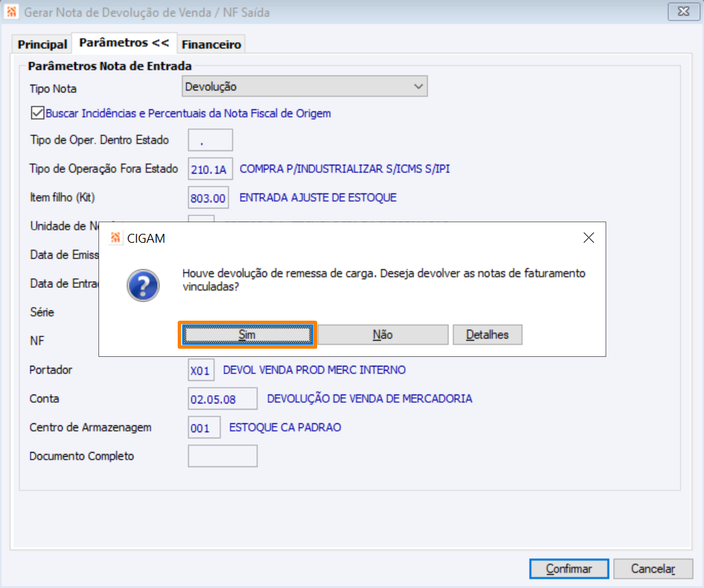
Task: Click the Confirmar button
Action: [569, 569]
